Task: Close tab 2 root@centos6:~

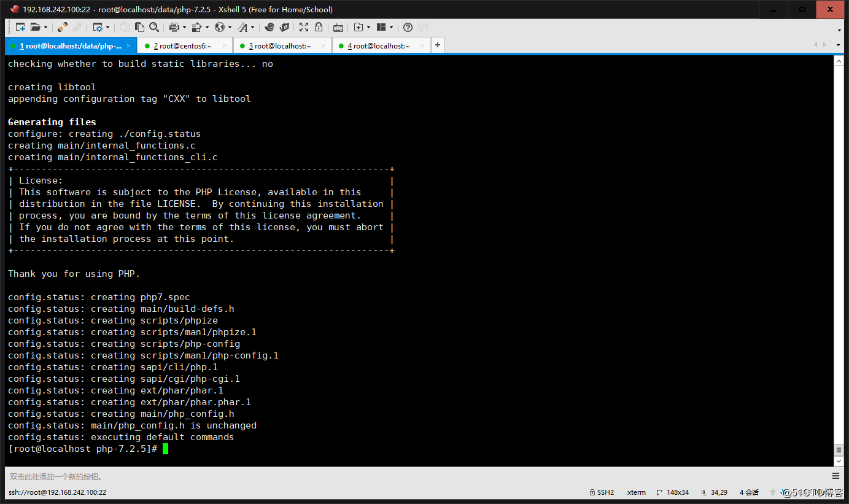Action: click(225, 46)
